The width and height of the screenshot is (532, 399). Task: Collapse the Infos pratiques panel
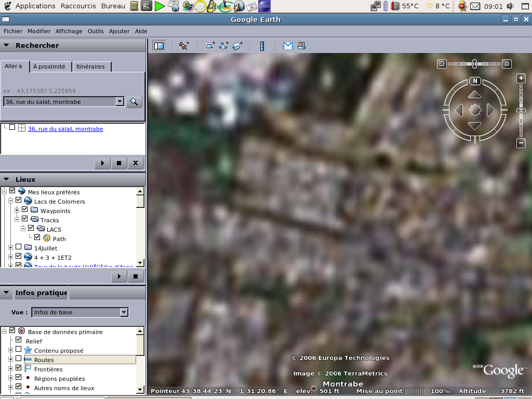click(6, 292)
